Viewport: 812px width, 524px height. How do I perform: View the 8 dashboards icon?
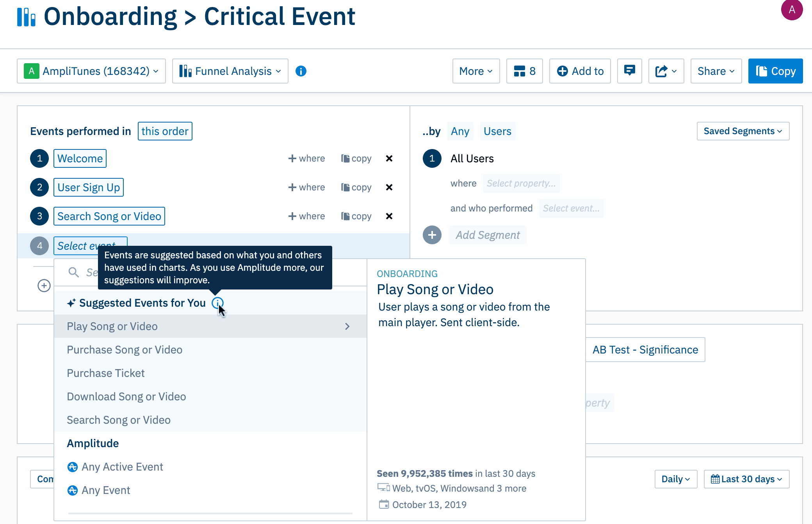click(x=524, y=71)
